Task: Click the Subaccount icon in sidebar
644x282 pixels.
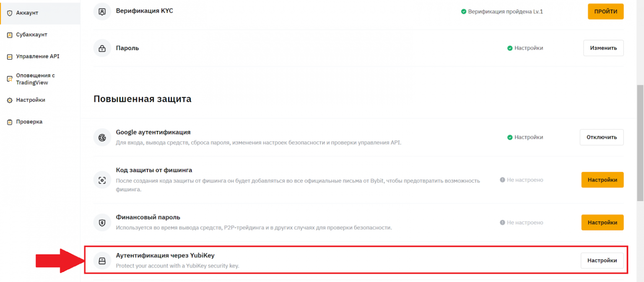Action: click(10, 35)
